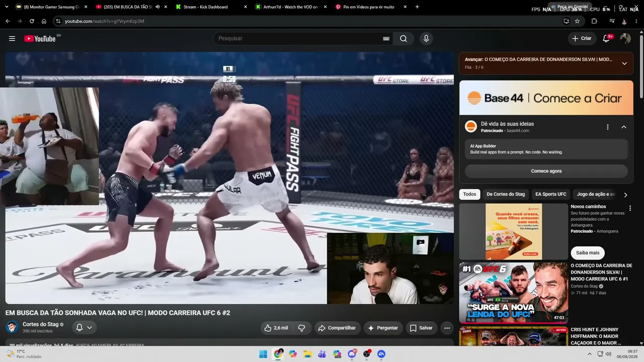This screenshot has height=362, width=644.
Task: Open the #UFC6 hashtag link
Action: 83,345
